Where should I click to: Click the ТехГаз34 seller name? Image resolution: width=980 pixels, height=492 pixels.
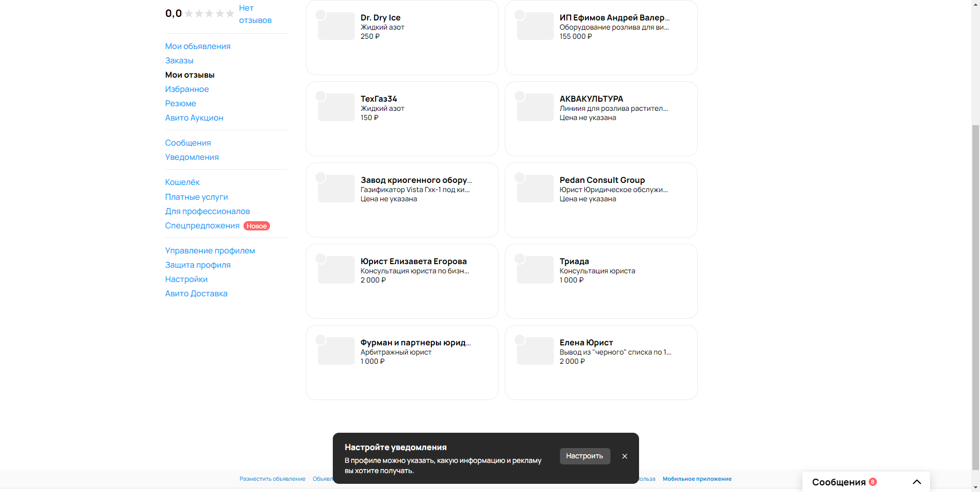pyautogui.click(x=379, y=99)
